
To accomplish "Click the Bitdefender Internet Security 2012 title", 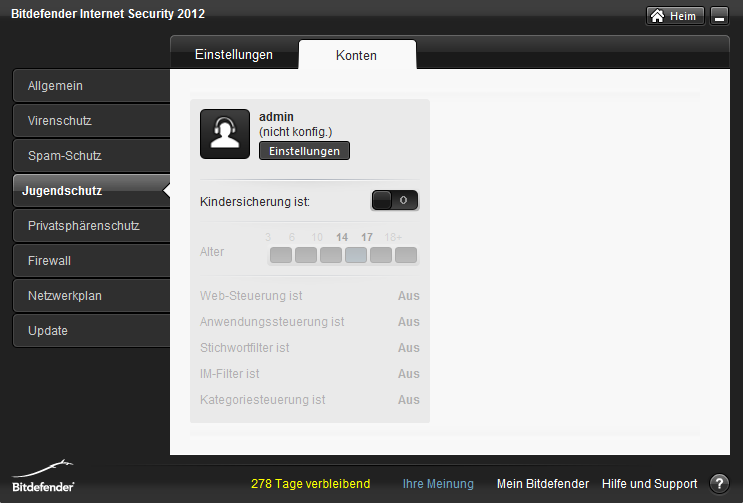I will 108,14.
